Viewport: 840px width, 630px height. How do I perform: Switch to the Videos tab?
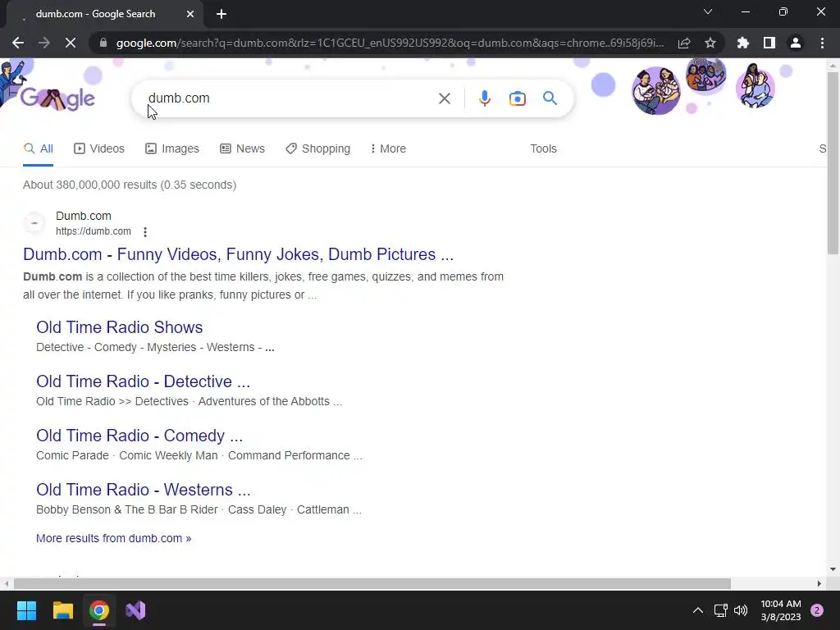pyautogui.click(x=99, y=149)
